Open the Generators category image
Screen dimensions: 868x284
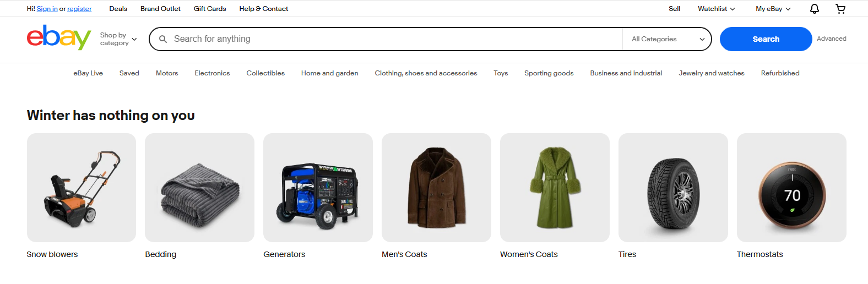coord(318,188)
